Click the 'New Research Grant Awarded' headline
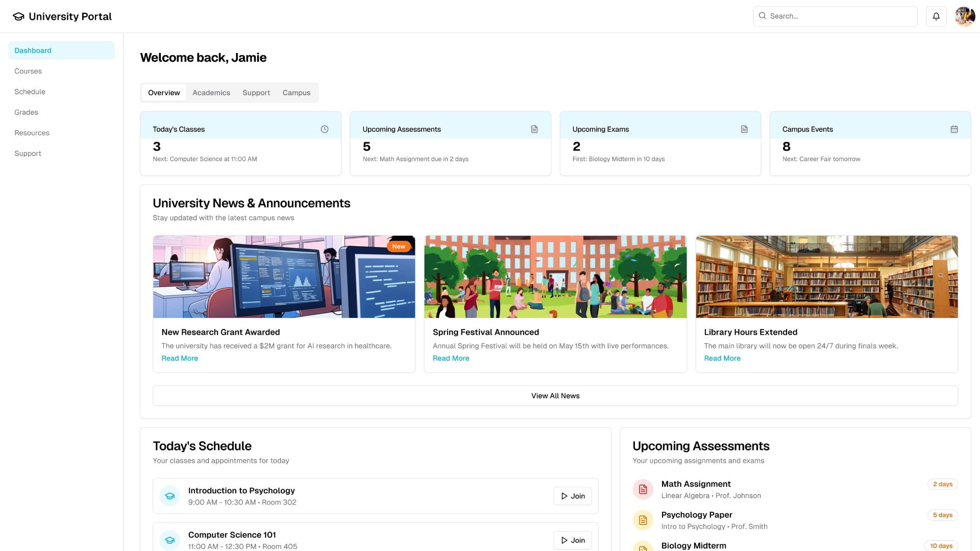 tap(220, 332)
